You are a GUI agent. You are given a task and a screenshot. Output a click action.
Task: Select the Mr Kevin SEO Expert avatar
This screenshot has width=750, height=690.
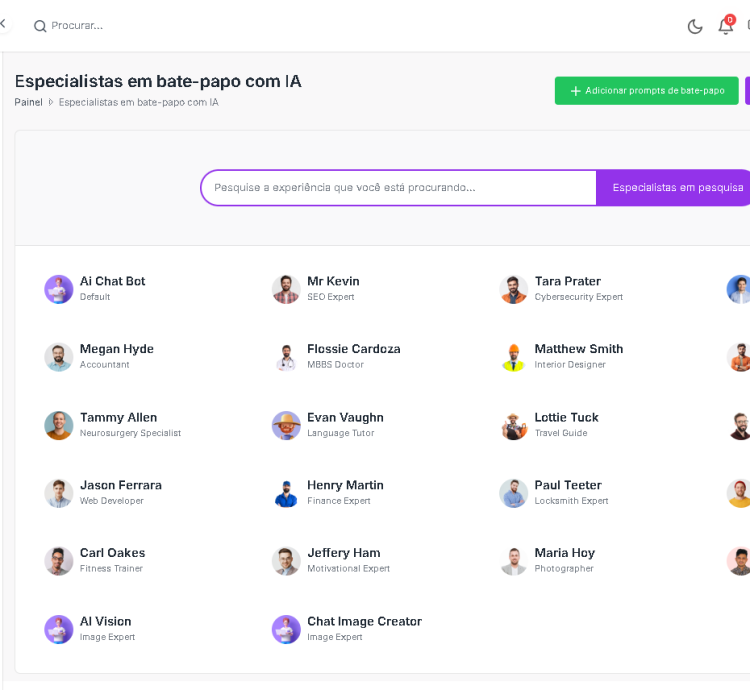click(x=286, y=289)
